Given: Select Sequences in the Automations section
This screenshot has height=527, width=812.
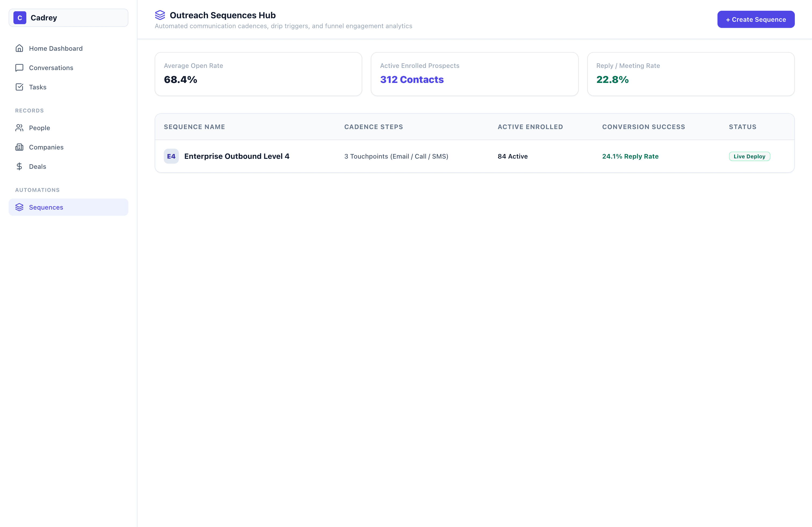Looking at the screenshot, I should [68, 207].
